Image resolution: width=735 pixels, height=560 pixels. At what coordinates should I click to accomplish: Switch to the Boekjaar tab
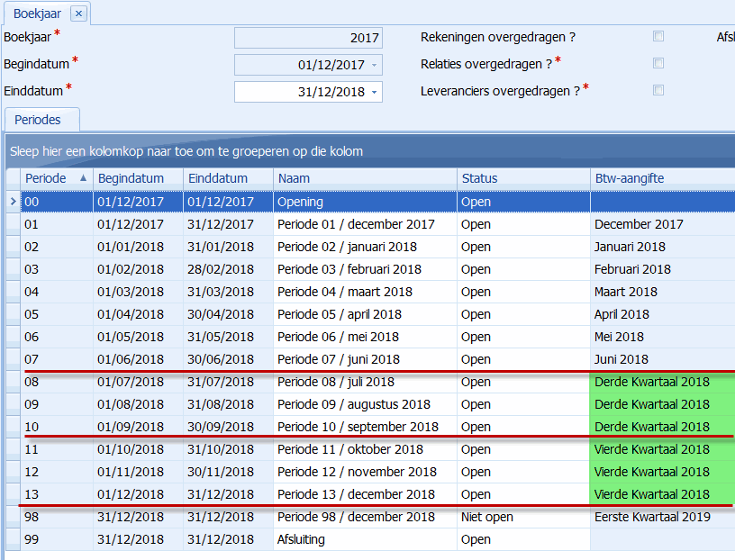click(36, 14)
